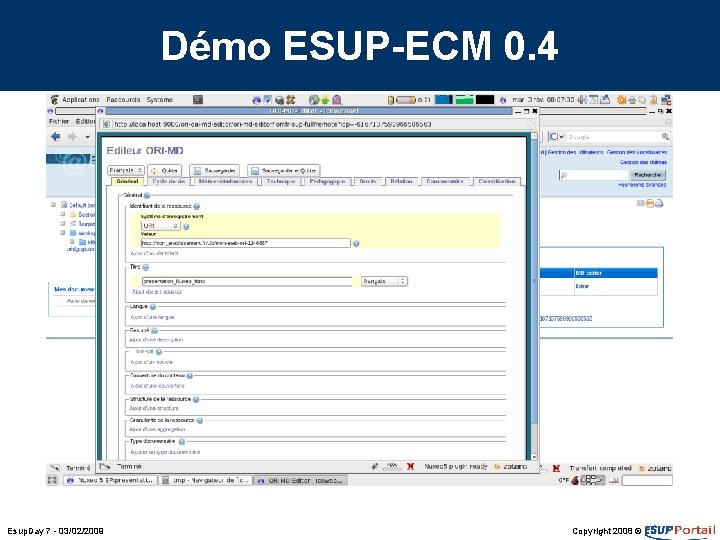Click help icon next to Valeur field
Screen dimensions: 720x540
[x=356, y=244]
